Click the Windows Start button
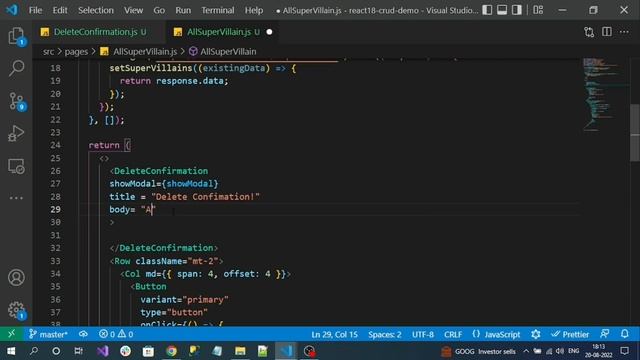 (x=11, y=351)
